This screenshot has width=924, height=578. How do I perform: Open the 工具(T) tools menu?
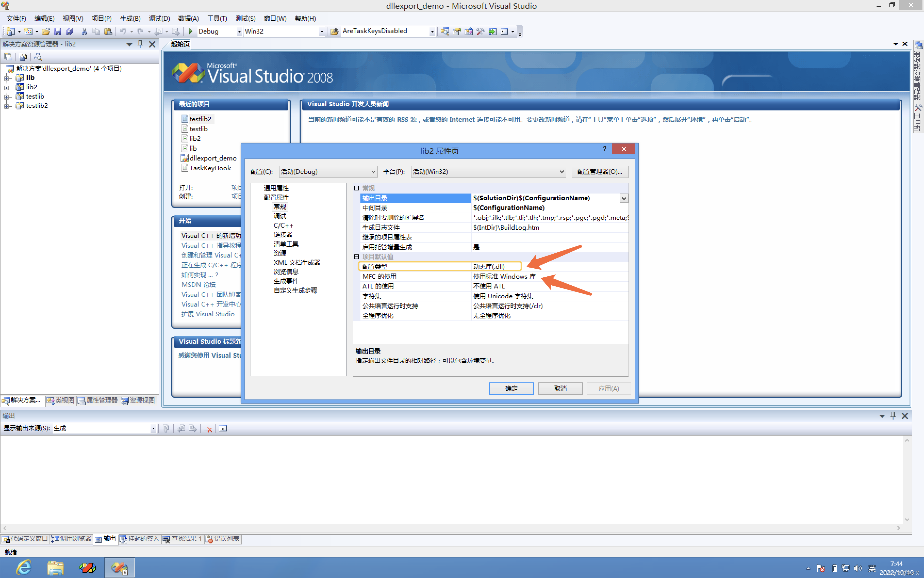pos(217,18)
